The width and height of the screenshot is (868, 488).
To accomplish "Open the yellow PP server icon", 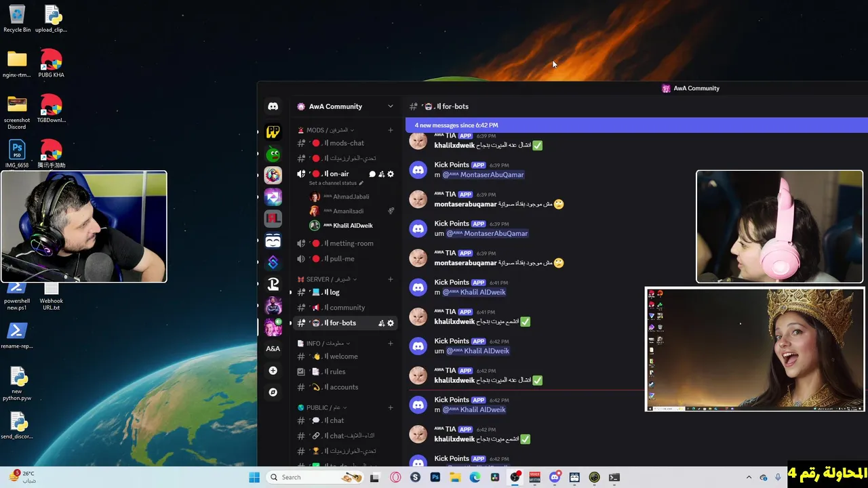I will pos(273,131).
